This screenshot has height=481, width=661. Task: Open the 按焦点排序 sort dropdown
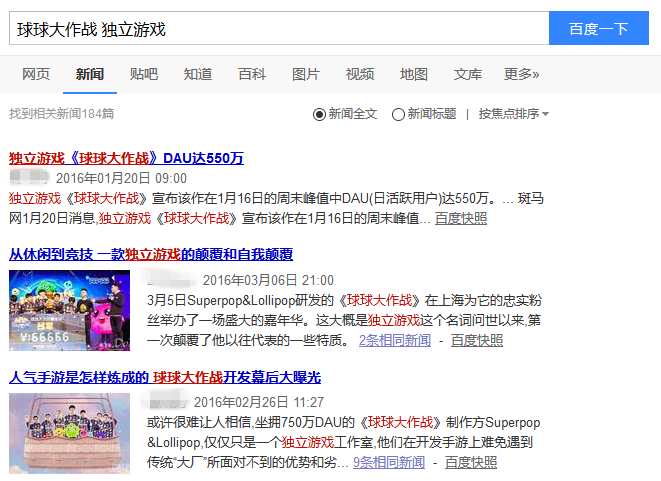tap(513, 114)
